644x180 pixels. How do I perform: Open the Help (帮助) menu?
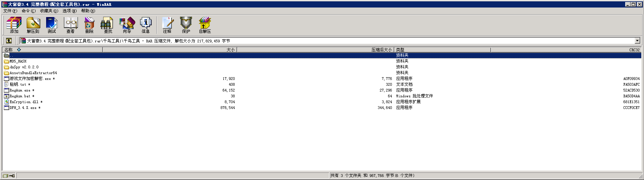pyautogui.click(x=88, y=11)
